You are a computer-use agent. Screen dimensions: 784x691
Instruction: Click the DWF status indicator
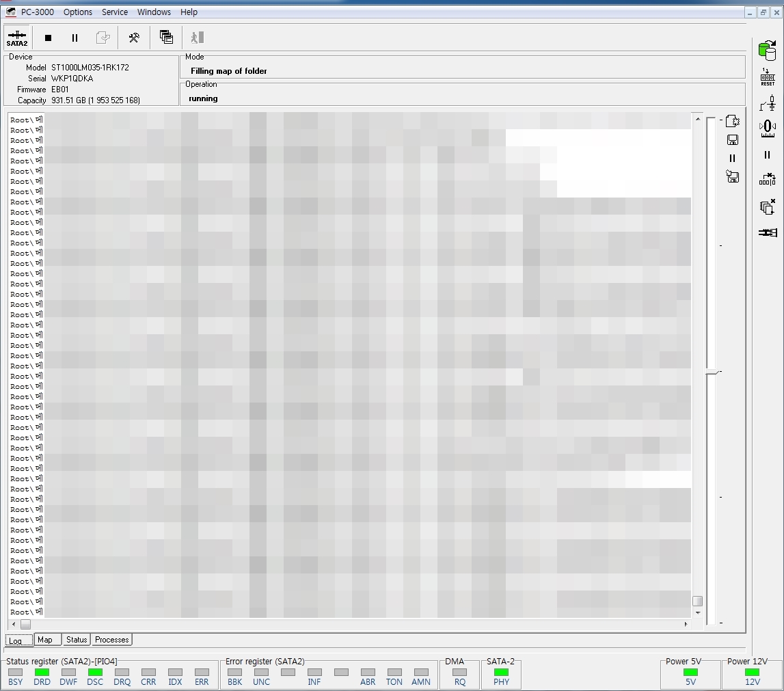68,673
